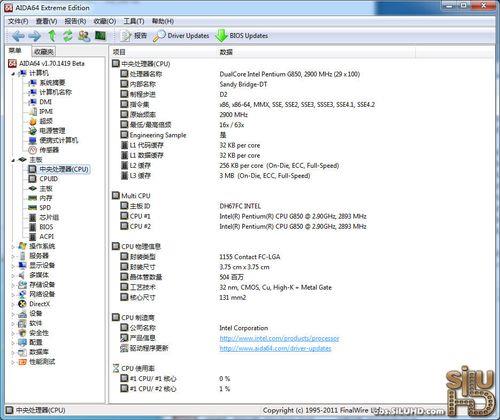Select the 数据库 database tree item
Image resolution: width=500 pixels, height=420 pixels.
coord(34,352)
